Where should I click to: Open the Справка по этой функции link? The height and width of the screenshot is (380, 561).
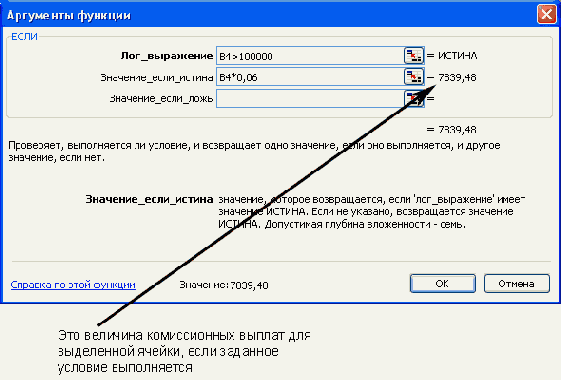[x=73, y=285]
